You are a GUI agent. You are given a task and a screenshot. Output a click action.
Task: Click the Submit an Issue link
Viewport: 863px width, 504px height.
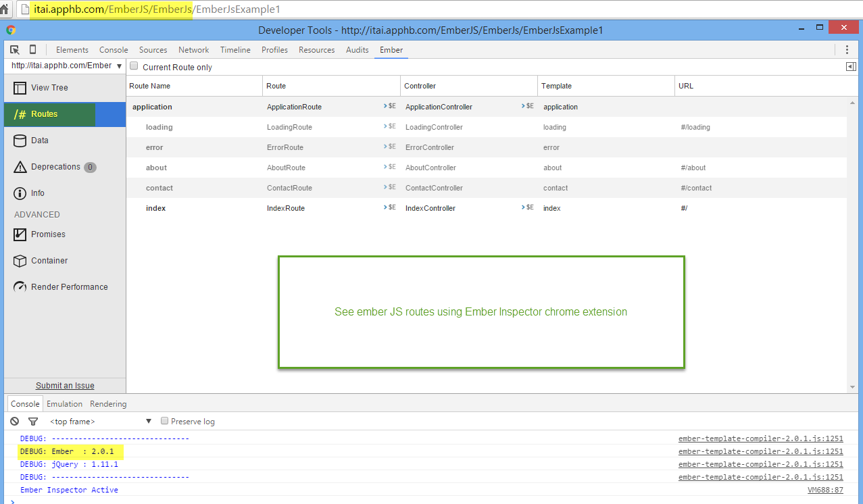click(x=65, y=386)
